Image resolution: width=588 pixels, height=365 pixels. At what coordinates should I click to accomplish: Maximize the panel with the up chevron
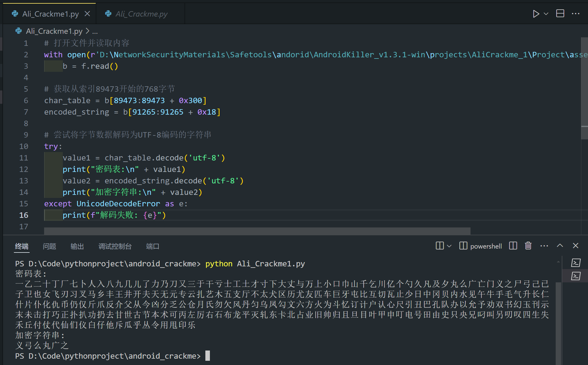point(560,246)
